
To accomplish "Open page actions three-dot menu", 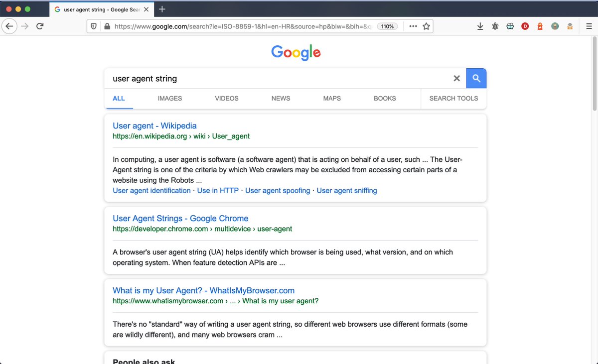I will (413, 26).
